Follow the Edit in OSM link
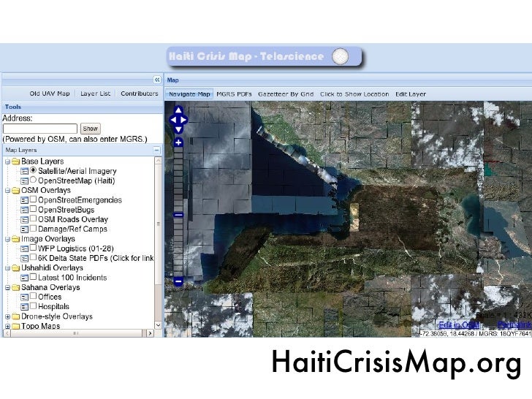Image resolution: width=532 pixels, height=399 pixels. tap(459, 324)
